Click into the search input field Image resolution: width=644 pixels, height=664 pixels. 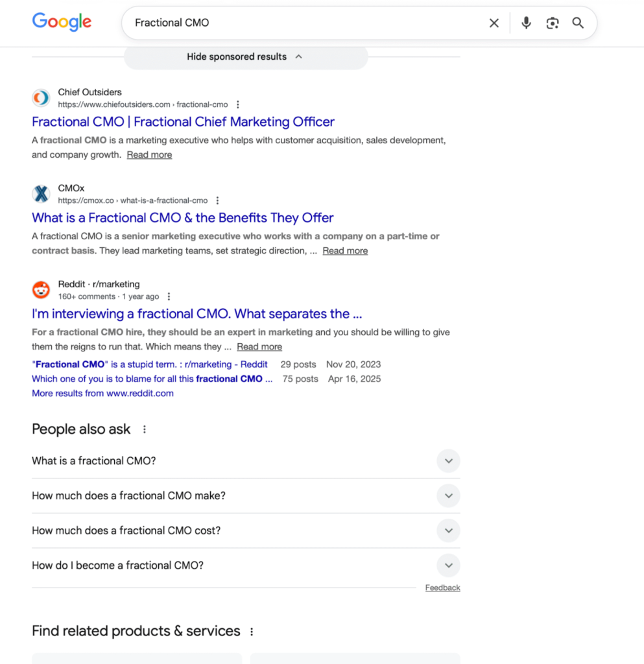point(305,23)
